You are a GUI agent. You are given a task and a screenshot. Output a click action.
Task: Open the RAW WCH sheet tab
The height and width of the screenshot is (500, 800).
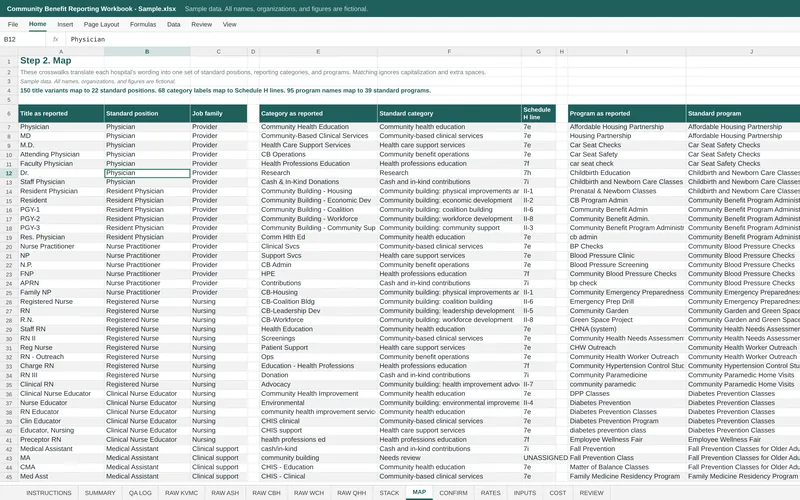pyautogui.click(x=309, y=493)
